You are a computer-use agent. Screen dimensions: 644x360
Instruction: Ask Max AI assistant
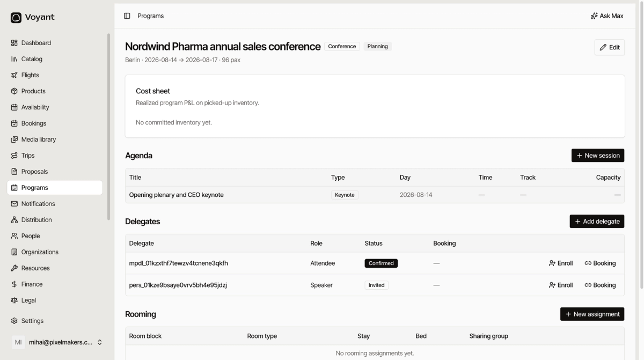coord(607,16)
